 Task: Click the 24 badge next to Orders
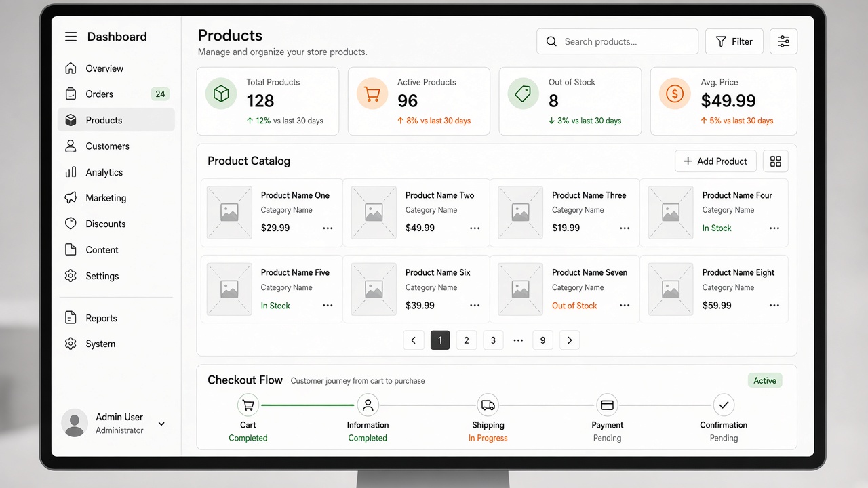point(160,94)
